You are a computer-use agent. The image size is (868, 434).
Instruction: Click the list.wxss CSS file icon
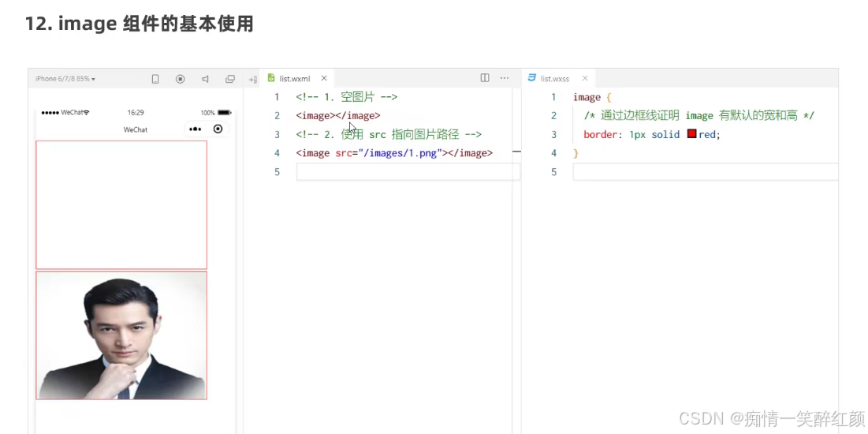[532, 77]
